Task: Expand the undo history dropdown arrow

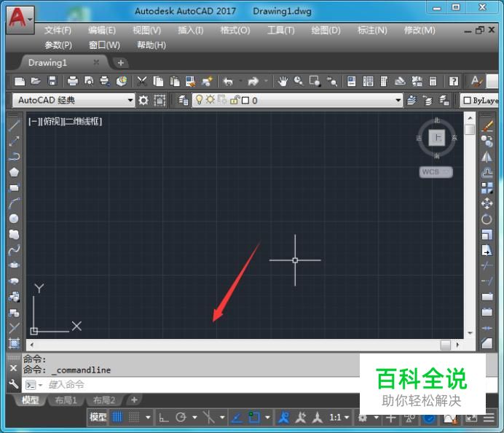Action: (x=240, y=81)
